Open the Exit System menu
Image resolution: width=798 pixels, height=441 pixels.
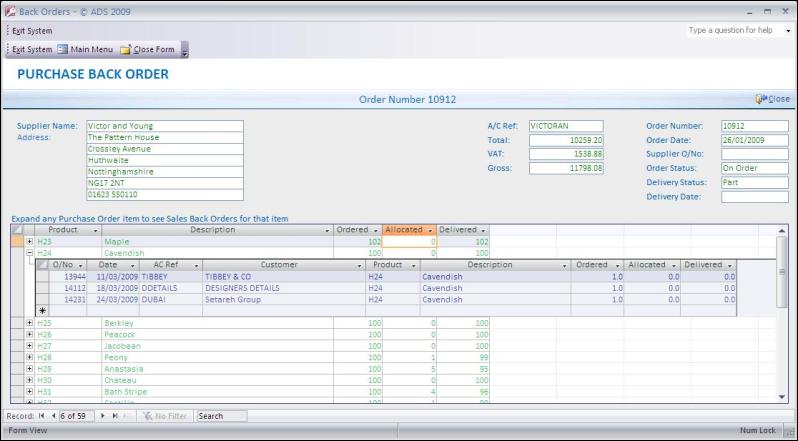[x=32, y=31]
